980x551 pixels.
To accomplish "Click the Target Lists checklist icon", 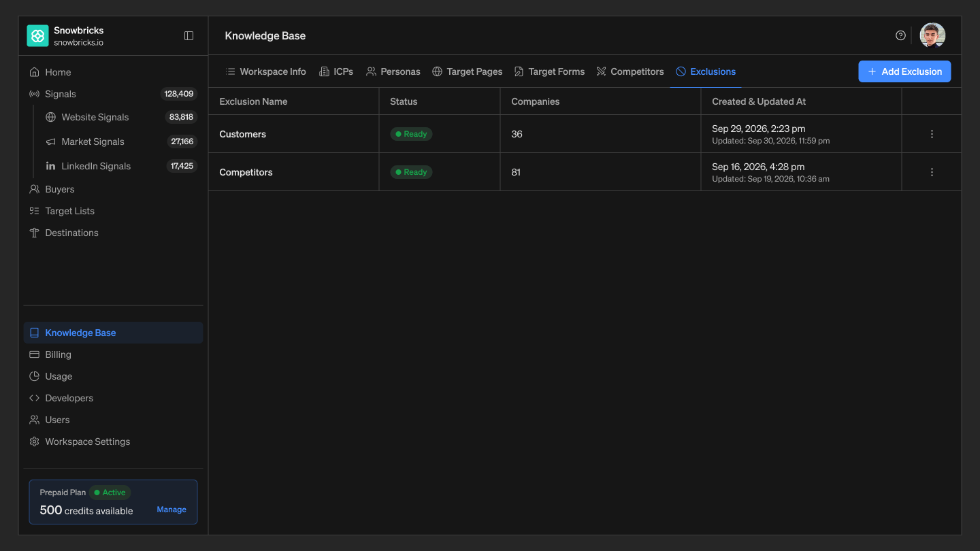I will pyautogui.click(x=34, y=211).
